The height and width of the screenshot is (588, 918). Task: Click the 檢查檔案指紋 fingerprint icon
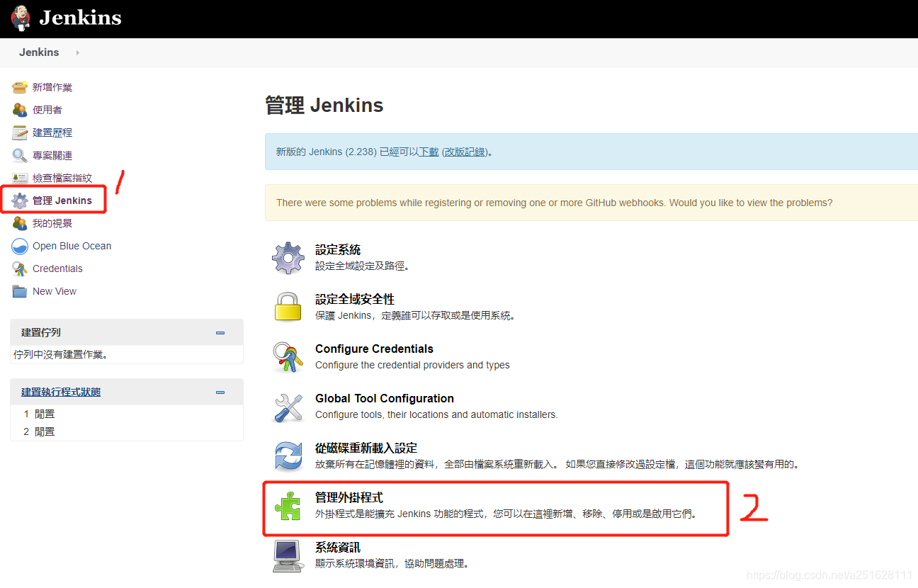click(20, 178)
